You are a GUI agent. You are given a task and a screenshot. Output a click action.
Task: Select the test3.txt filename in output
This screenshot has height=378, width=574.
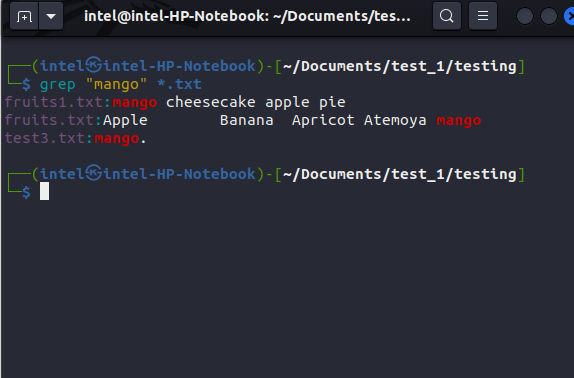(x=45, y=138)
